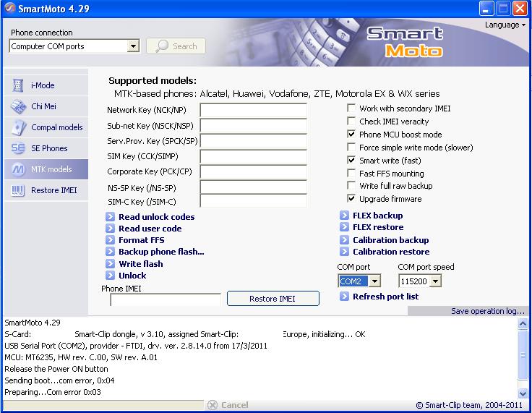Enable Work with secondary IMEI
This screenshot has width=532, height=413.
pyautogui.click(x=351, y=108)
